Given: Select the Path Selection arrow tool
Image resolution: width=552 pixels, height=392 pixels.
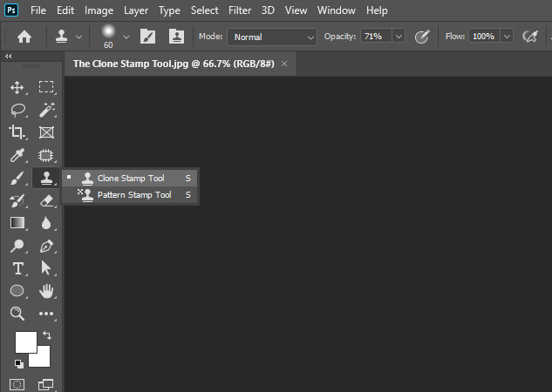Looking at the screenshot, I should click(45, 268).
